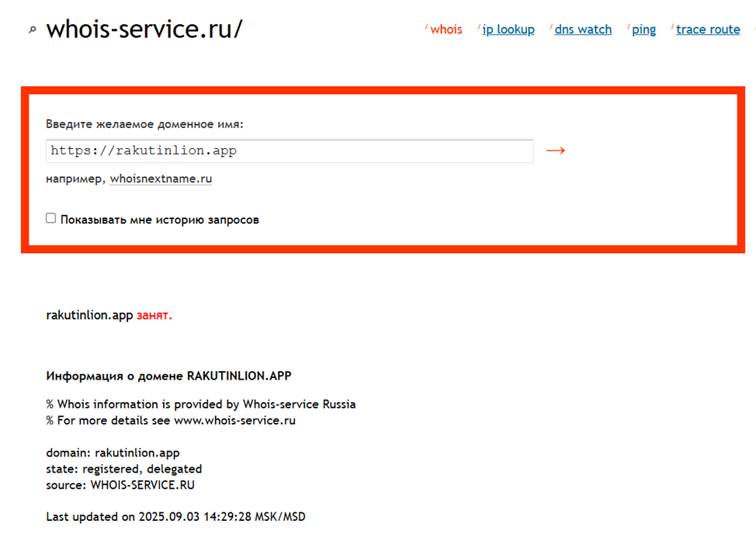Open the ping tool
The image size is (756, 541).
[643, 29]
